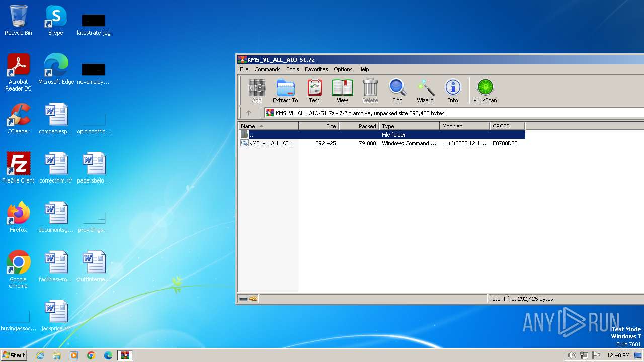
Task: Click the Find magnifier icon
Action: [397, 90]
